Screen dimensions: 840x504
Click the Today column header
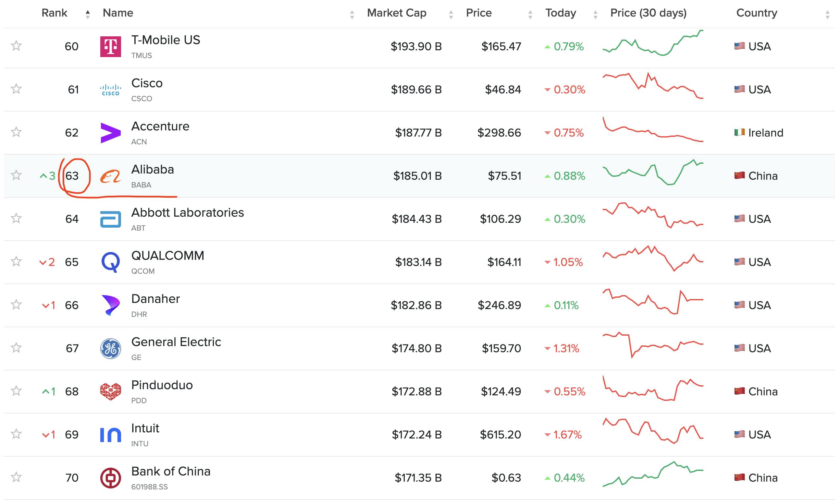pos(561,13)
